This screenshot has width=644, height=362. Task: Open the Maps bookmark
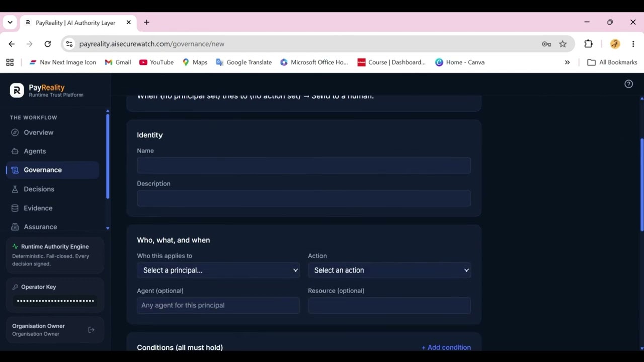click(x=195, y=62)
